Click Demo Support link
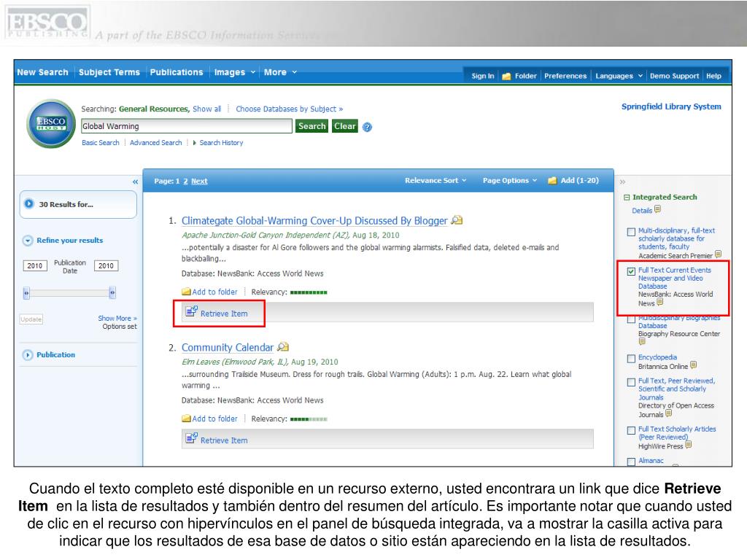This screenshot has width=747, height=560. [x=674, y=76]
